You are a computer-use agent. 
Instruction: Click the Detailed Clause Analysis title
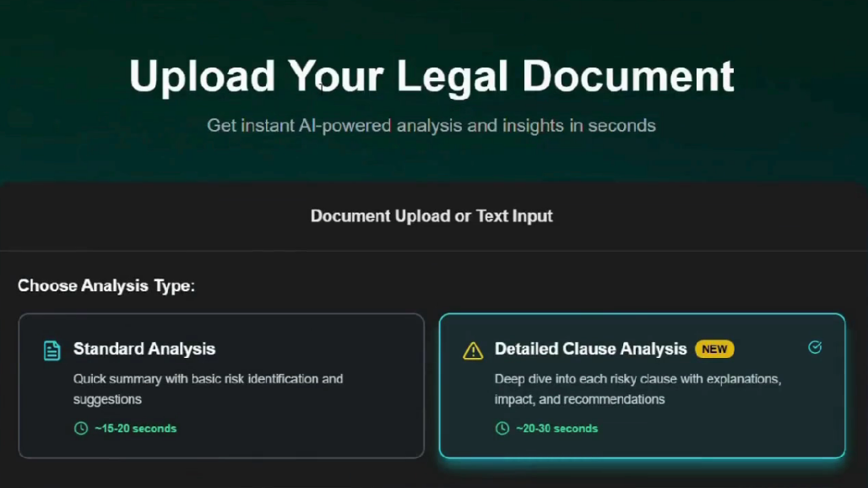click(x=591, y=349)
